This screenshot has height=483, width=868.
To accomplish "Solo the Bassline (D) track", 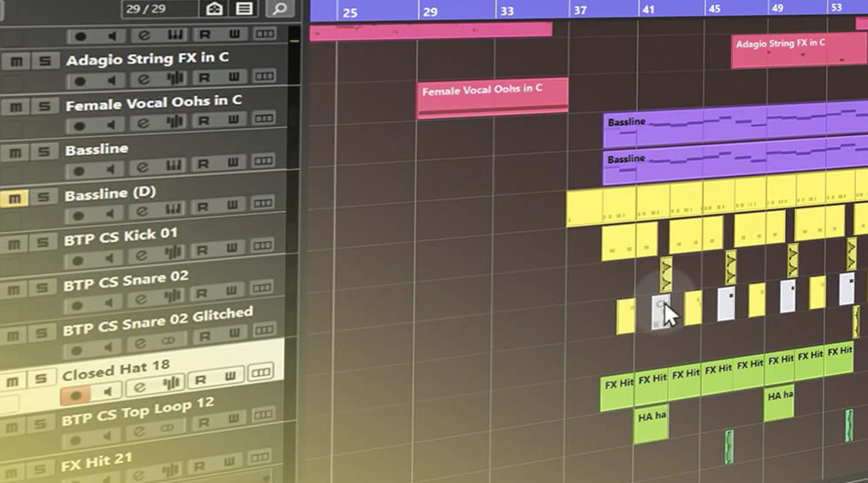I will [x=43, y=197].
